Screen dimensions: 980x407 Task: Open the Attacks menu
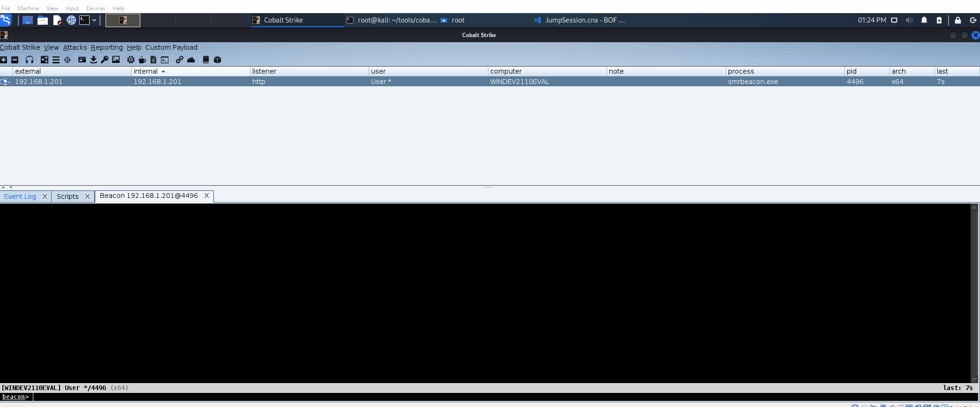(75, 47)
